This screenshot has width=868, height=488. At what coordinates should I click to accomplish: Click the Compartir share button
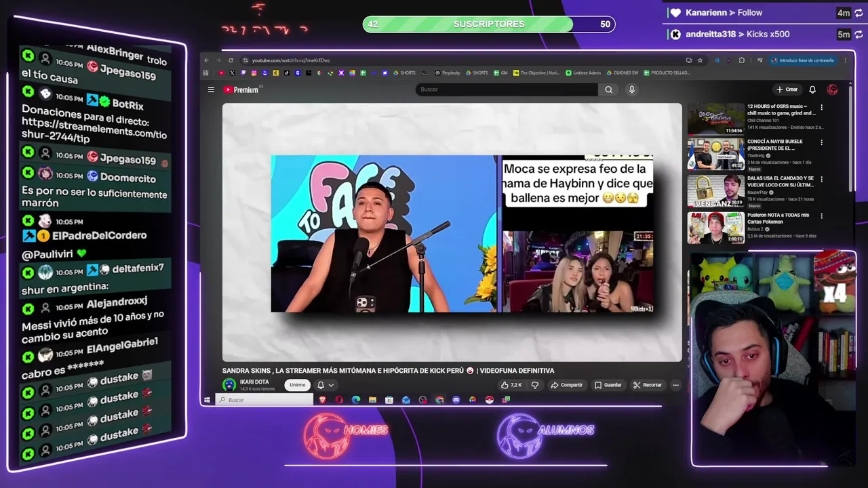click(567, 385)
